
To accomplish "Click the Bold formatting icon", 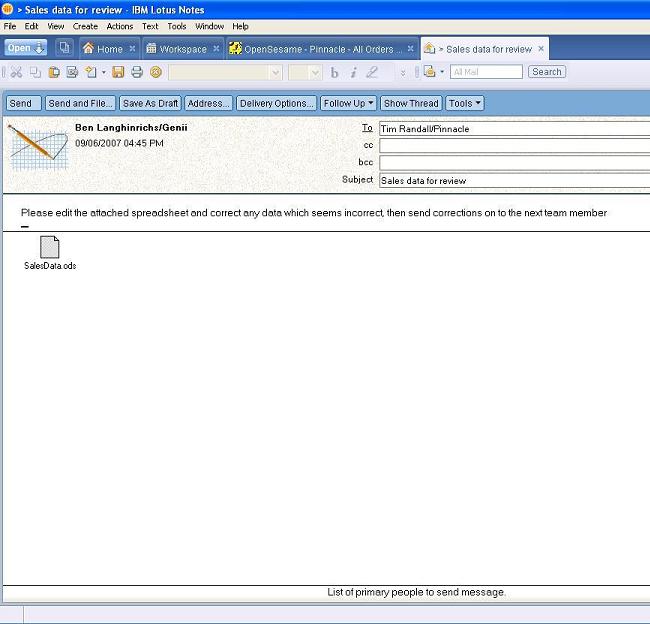I will [334, 72].
